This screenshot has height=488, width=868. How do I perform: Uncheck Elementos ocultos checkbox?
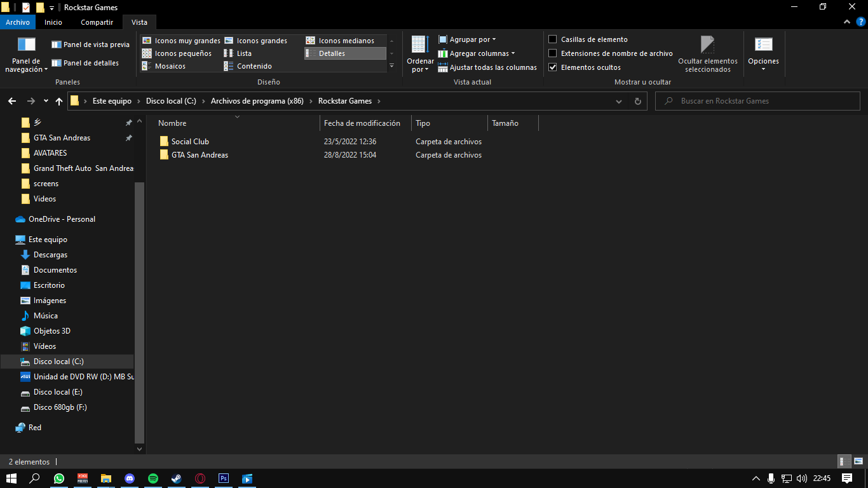(553, 67)
